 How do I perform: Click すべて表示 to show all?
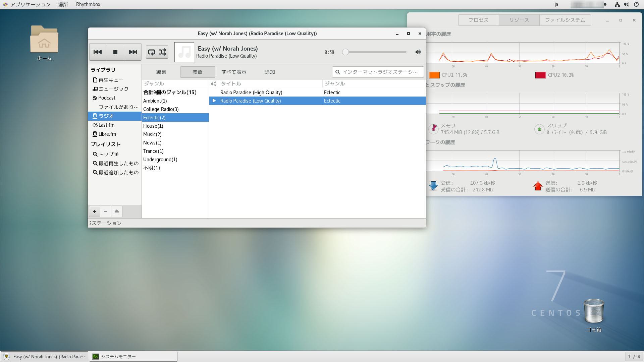234,72
